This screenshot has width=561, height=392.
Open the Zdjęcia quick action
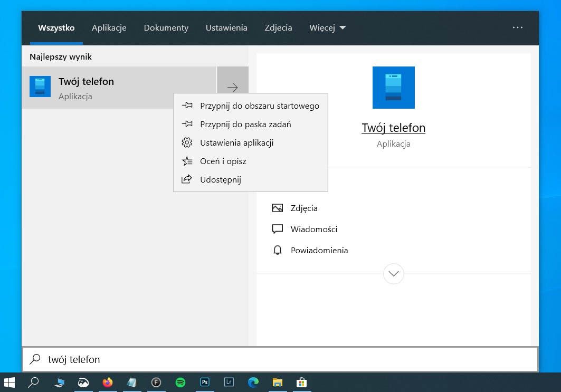tap(295, 208)
